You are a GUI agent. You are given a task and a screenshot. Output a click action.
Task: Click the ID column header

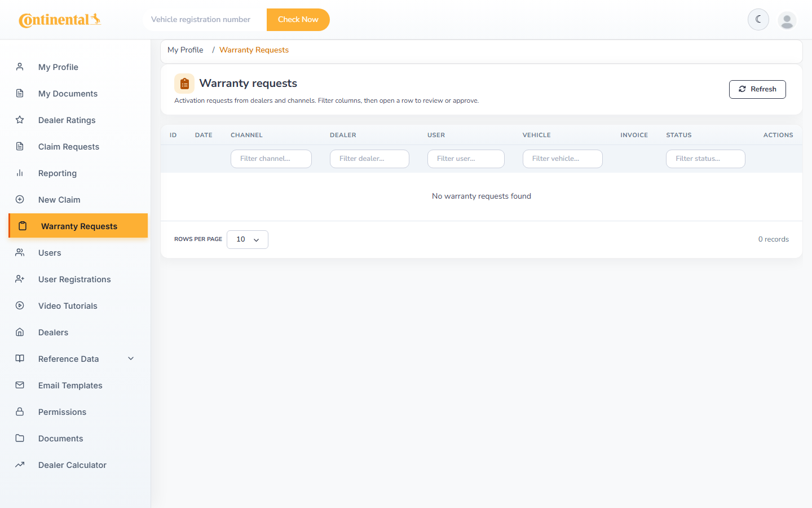tap(173, 135)
